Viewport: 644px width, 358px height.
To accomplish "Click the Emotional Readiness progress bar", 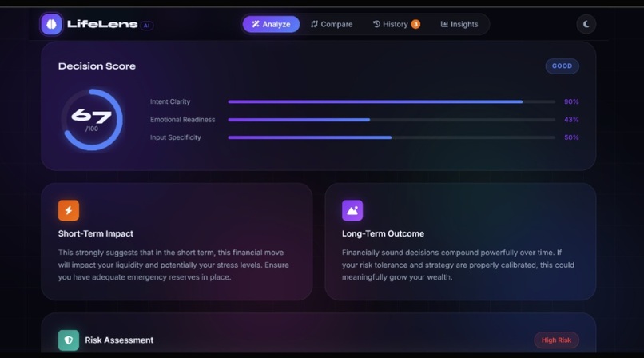I will coord(392,120).
